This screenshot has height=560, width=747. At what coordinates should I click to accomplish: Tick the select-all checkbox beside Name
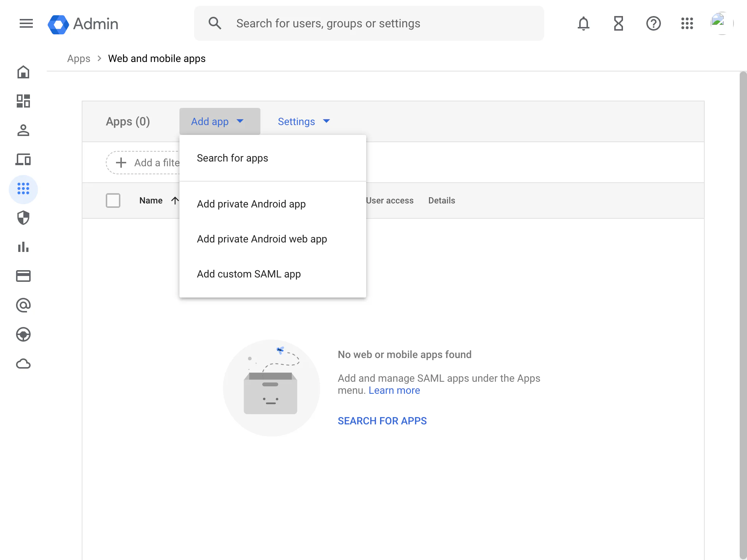click(113, 201)
